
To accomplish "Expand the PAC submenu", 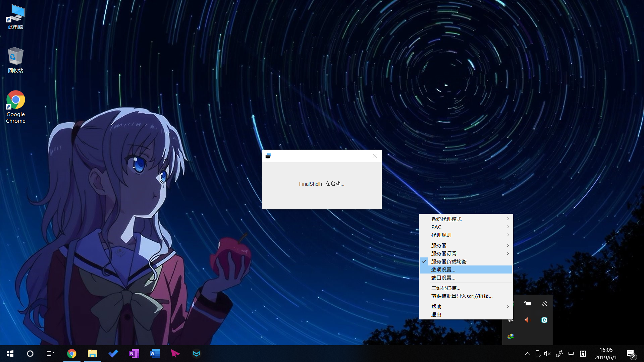I will pos(466,227).
